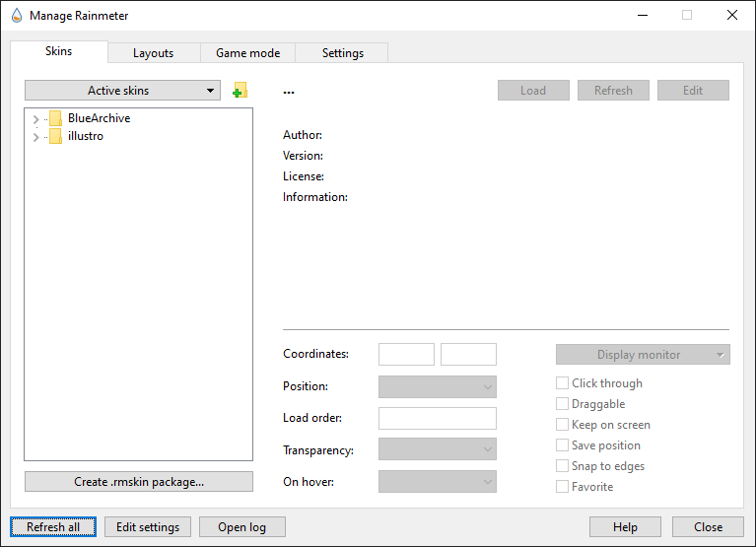Click the second Coordinates input field
This screenshot has height=547, width=756.
pyautogui.click(x=468, y=354)
